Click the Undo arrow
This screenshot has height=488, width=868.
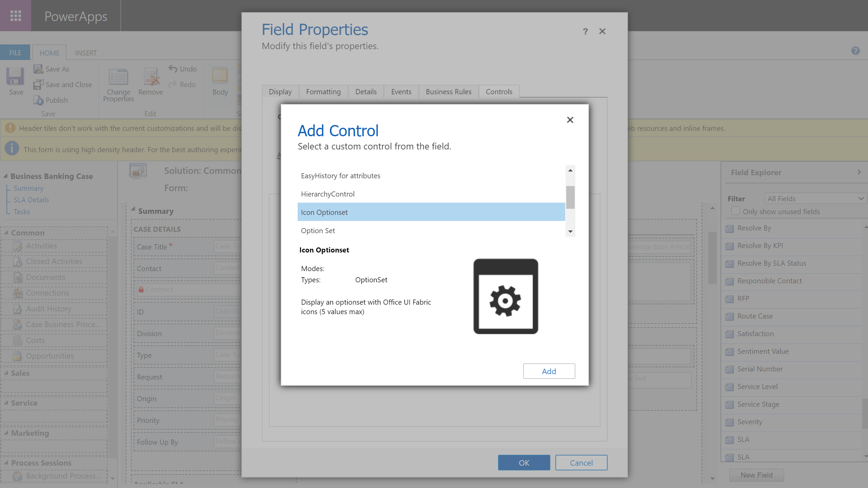coord(173,69)
